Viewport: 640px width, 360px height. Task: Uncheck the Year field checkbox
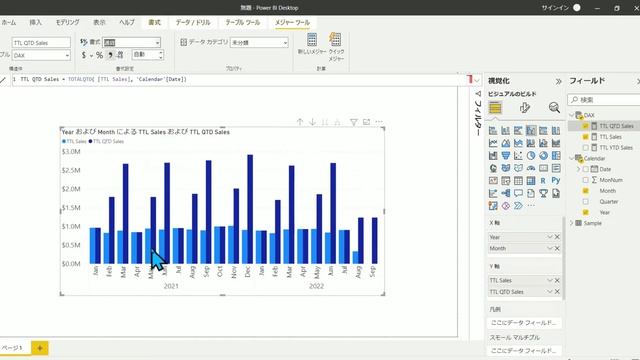coord(585,212)
